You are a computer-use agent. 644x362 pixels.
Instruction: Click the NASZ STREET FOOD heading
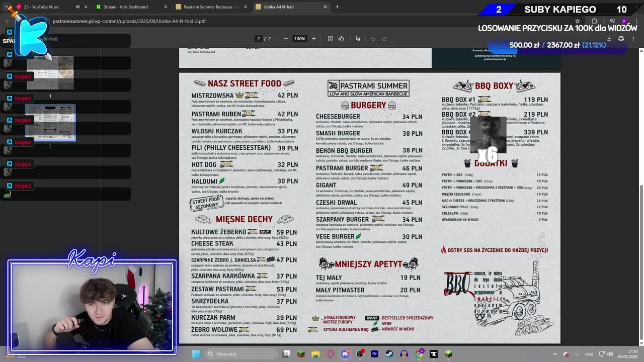pyautogui.click(x=244, y=83)
